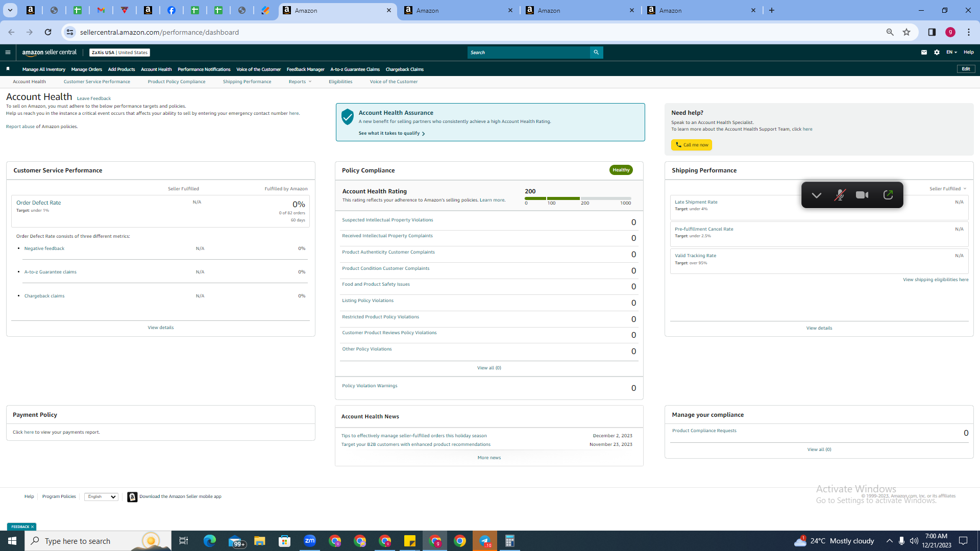Screen dimensions: 980x551
Task: Select the Customer Service Performance tab
Action: 96,82
